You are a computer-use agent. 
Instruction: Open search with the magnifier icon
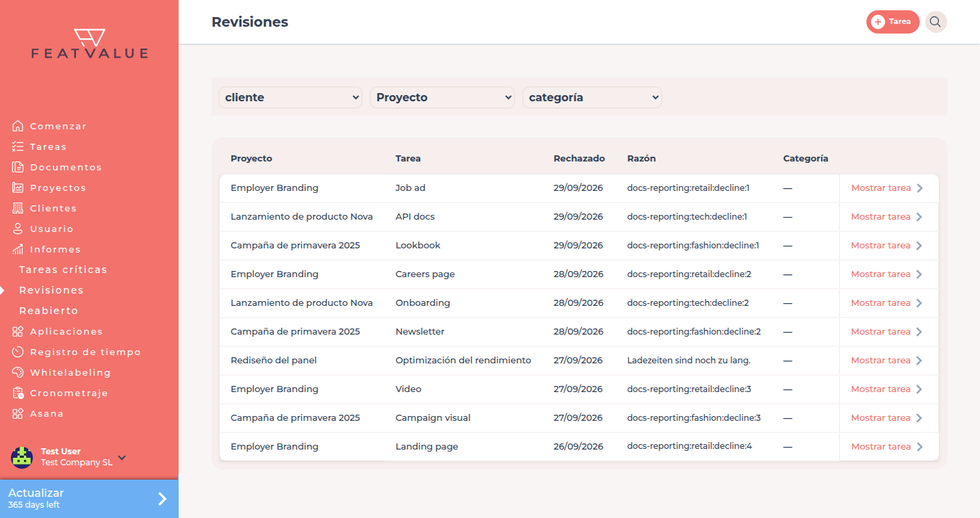pos(936,22)
